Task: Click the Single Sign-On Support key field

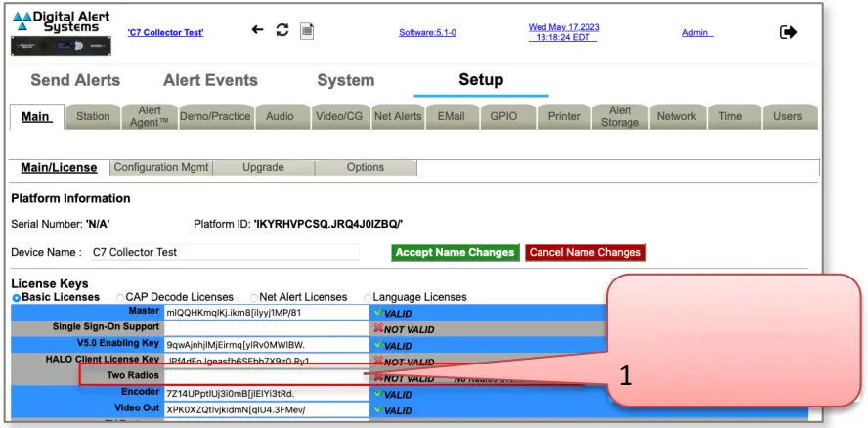Action: [266, 328]
